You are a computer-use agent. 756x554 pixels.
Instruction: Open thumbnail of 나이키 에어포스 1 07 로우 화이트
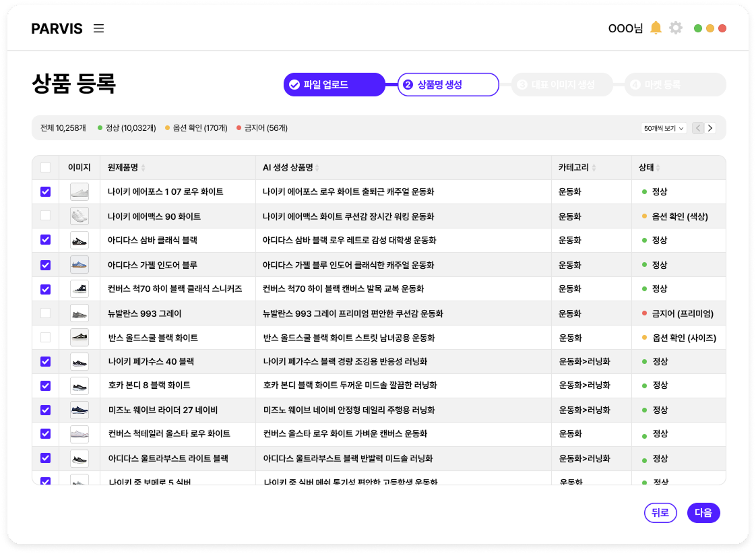point(79,192)
